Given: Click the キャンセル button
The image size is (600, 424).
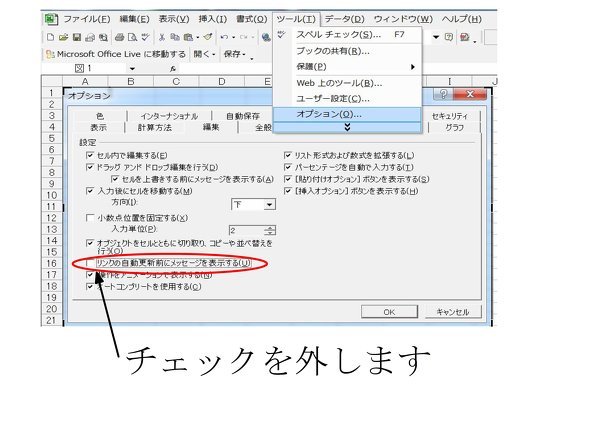Looking at the screenshot, I should coord(452,311).
